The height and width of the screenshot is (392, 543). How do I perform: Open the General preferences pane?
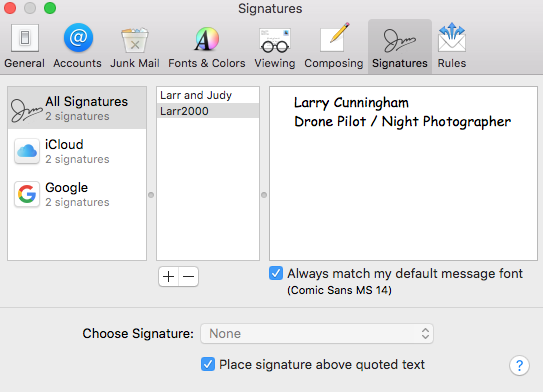coord(24,46)
